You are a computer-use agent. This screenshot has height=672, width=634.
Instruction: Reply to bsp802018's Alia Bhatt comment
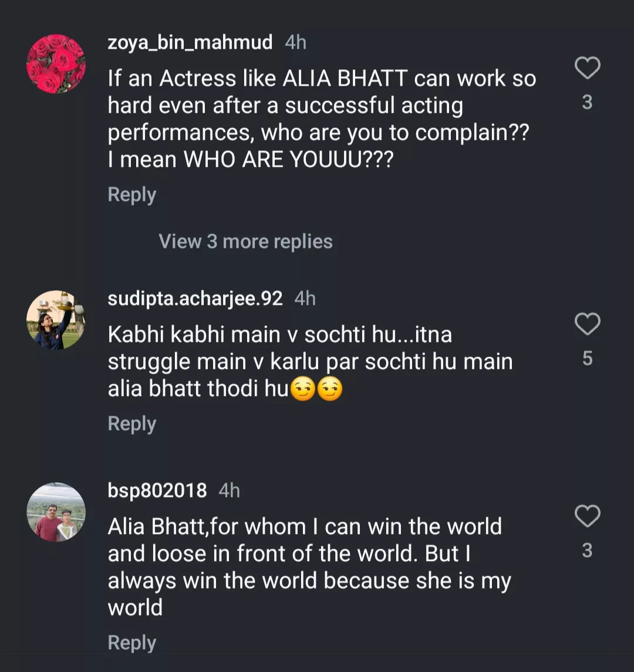[x=131, y=643]
